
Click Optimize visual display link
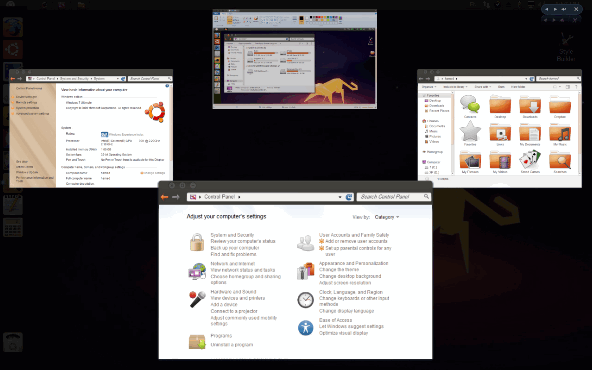(344, 333)
